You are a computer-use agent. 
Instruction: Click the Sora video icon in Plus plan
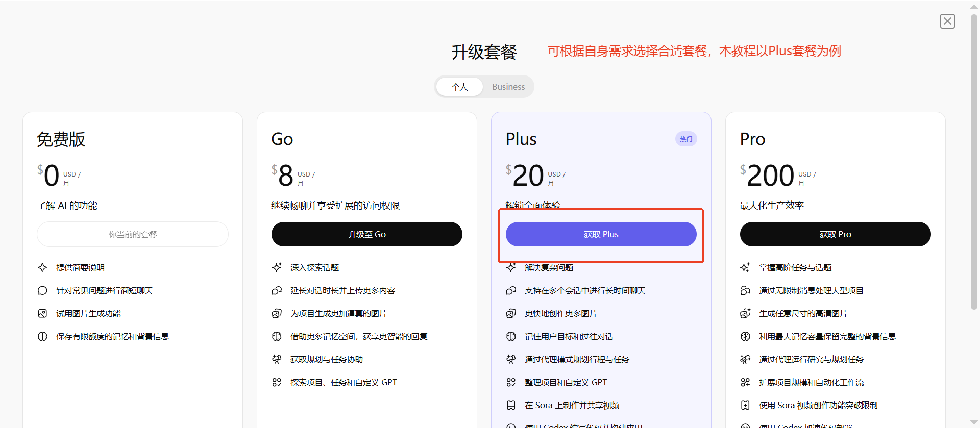click(511, 405)
